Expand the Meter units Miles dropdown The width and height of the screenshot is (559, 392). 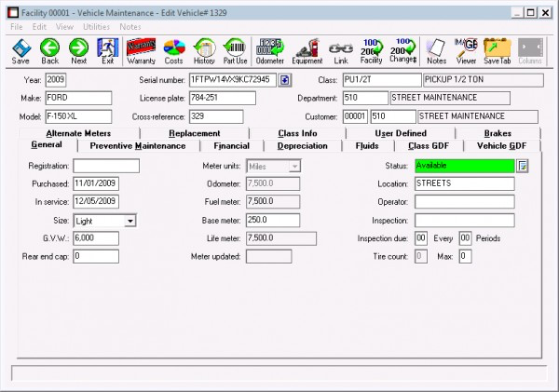click(x=294, y=167)
